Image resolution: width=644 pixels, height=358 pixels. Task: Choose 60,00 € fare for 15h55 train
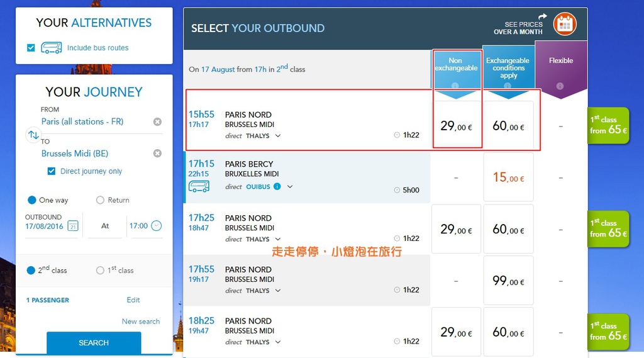[508, 125]
